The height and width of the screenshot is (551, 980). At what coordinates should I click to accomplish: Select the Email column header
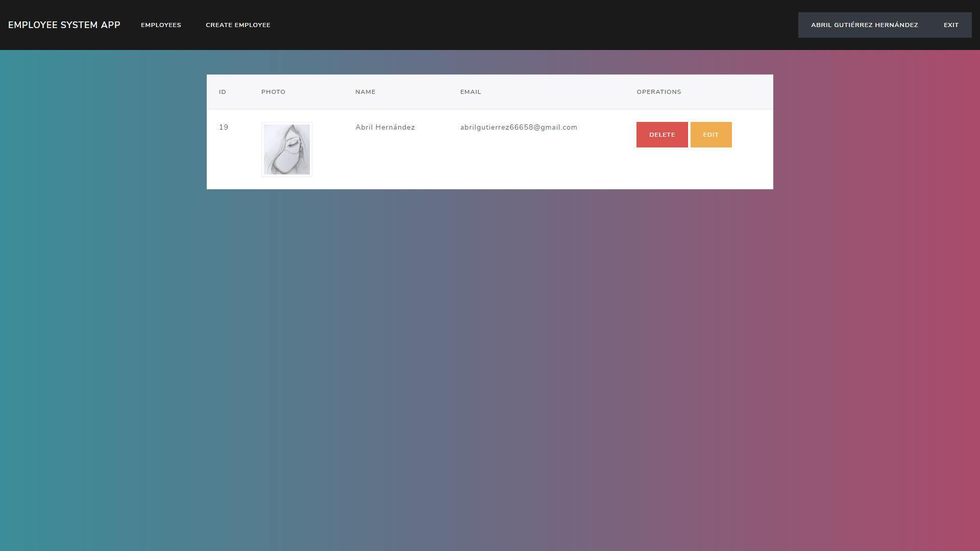471,92
